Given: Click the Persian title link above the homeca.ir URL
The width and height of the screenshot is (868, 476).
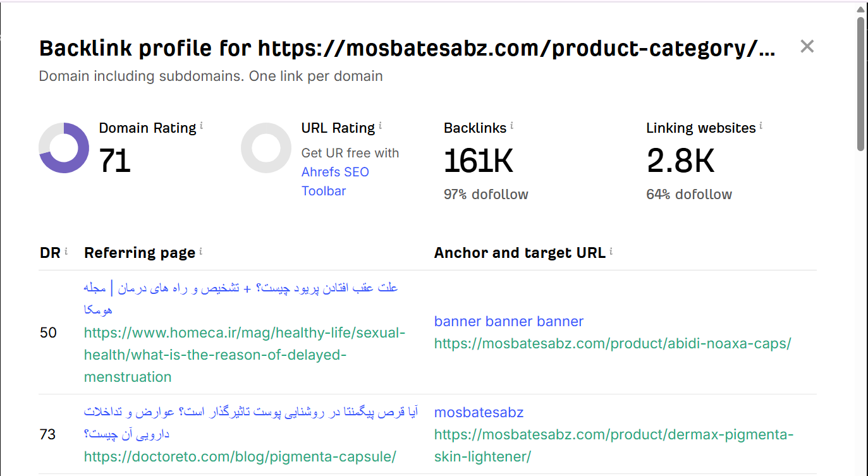Looking at the screenshot, I should point(240,288).
